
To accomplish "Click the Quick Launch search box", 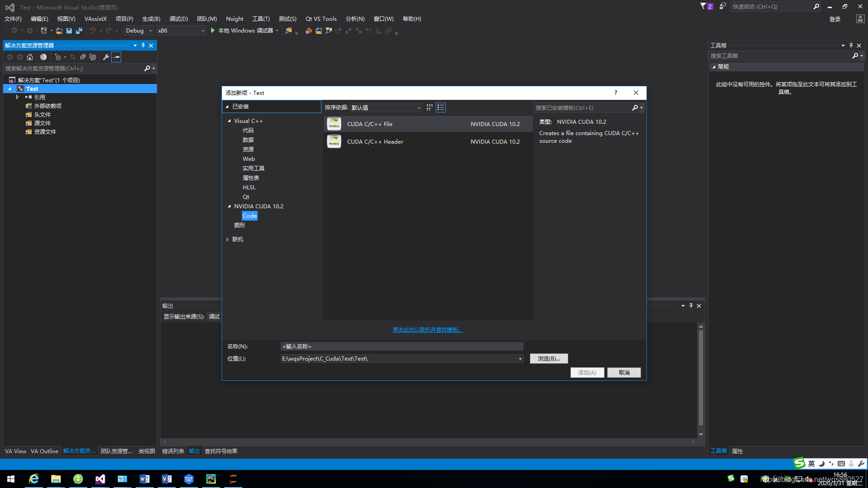I will click(x=771, y=6).
